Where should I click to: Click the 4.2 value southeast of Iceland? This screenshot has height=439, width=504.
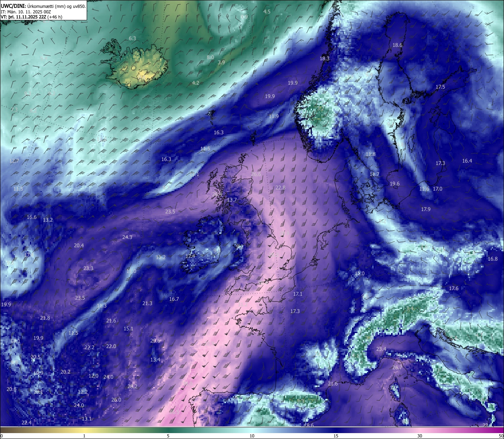click(196, 83)
